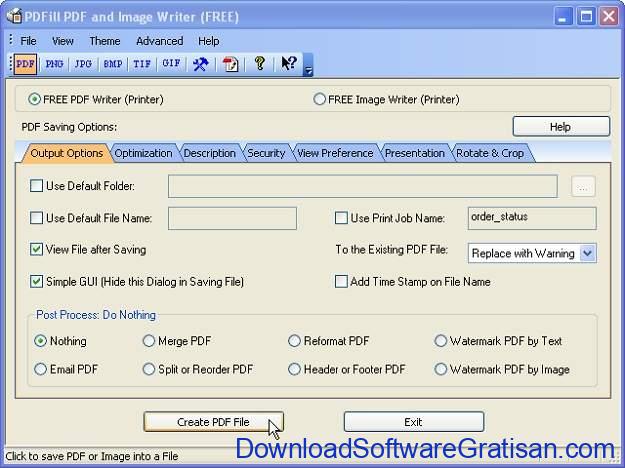Close the PDFill window

click(x=609, y=17)
